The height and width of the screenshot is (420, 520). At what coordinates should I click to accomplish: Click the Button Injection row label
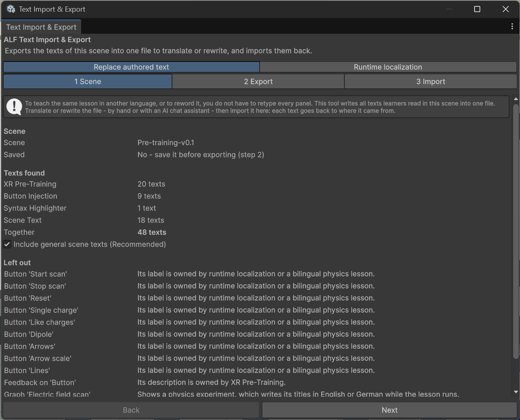pos(31,196)
